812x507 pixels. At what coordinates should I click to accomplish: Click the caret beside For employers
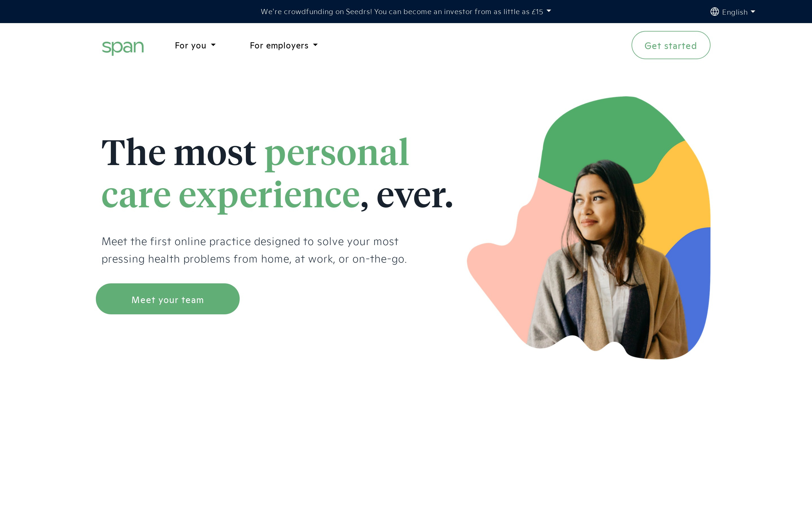pyautogui.click(x=315, y=45)
